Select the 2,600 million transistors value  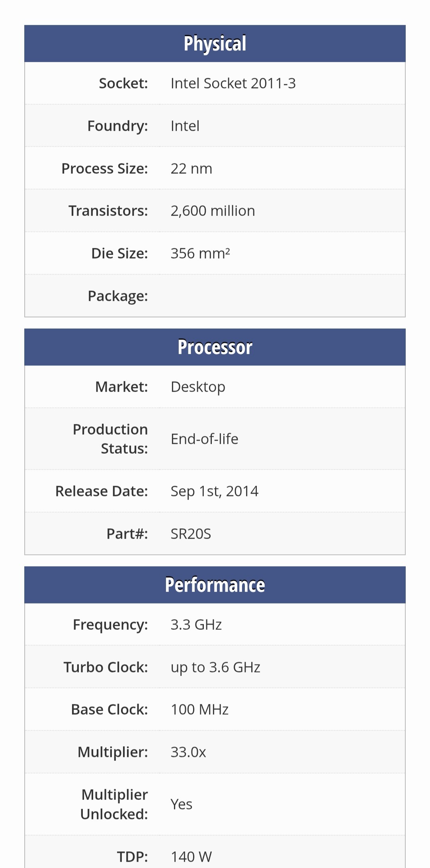213,211
